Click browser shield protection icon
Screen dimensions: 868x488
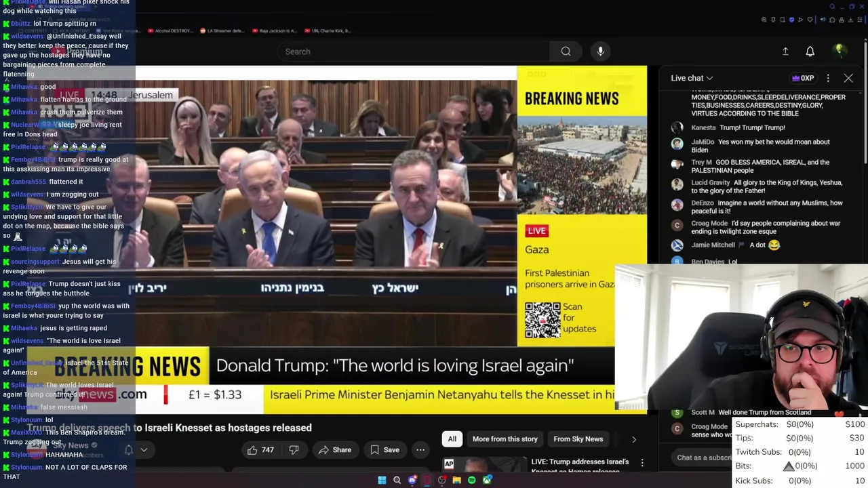pyautogui.click(x=791, y=20)
